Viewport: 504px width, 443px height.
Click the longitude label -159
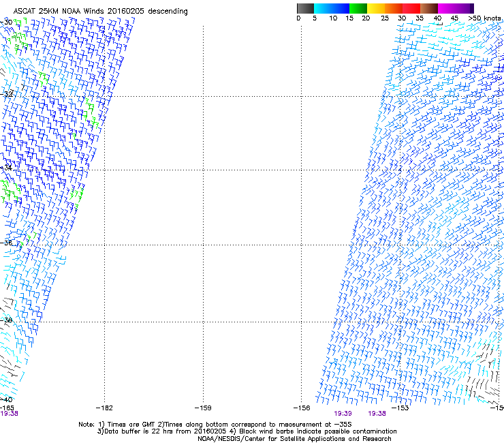tap(203, 408)
